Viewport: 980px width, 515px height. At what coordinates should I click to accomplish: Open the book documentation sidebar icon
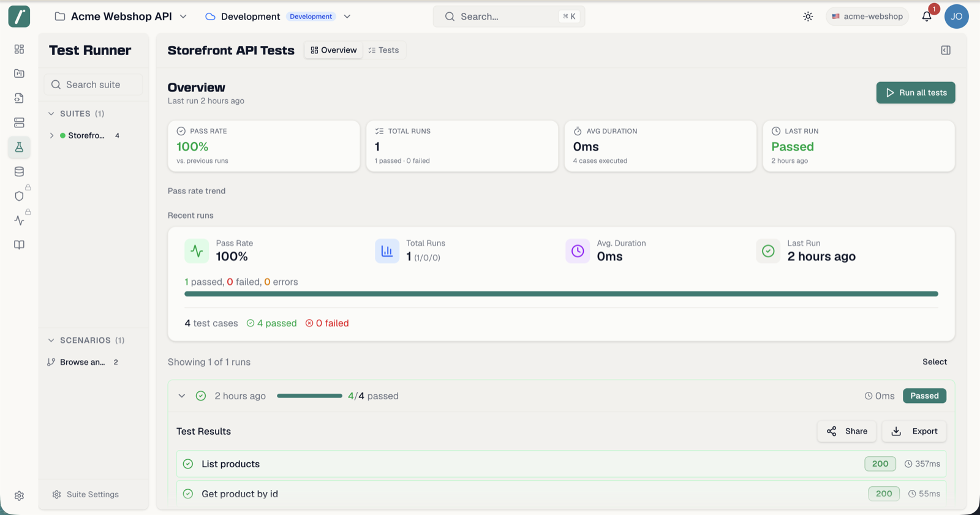point(19,245)
